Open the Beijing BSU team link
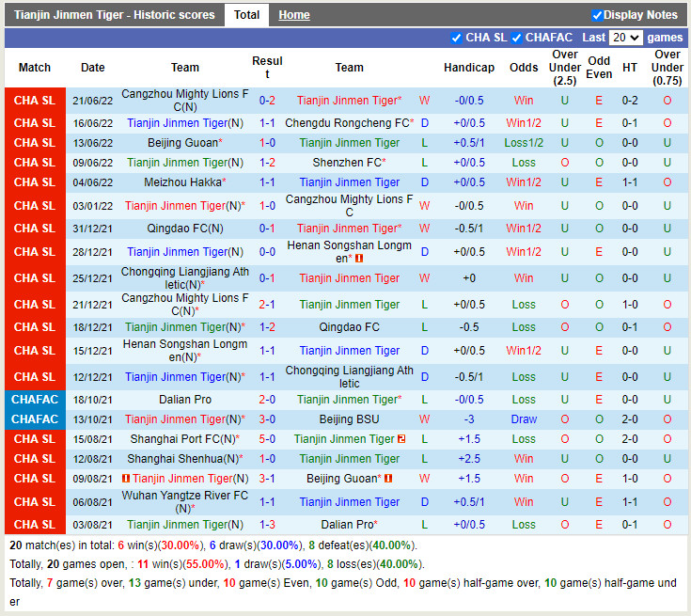 click(x=349, y=419)
